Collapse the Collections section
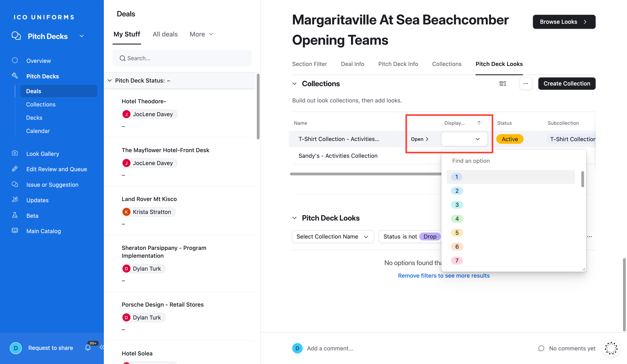Viewport: 627px width, 364px height. point(295,84)
